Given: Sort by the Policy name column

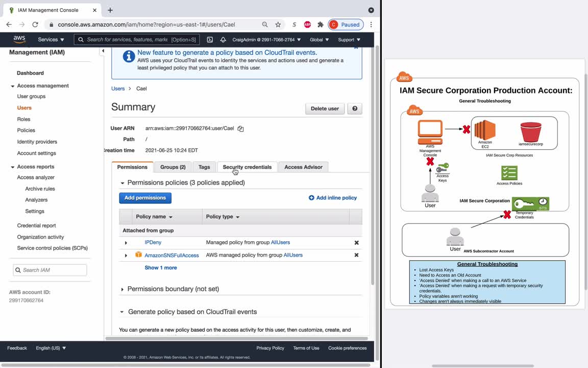Looking at the screenshot, I should [154, 217].
